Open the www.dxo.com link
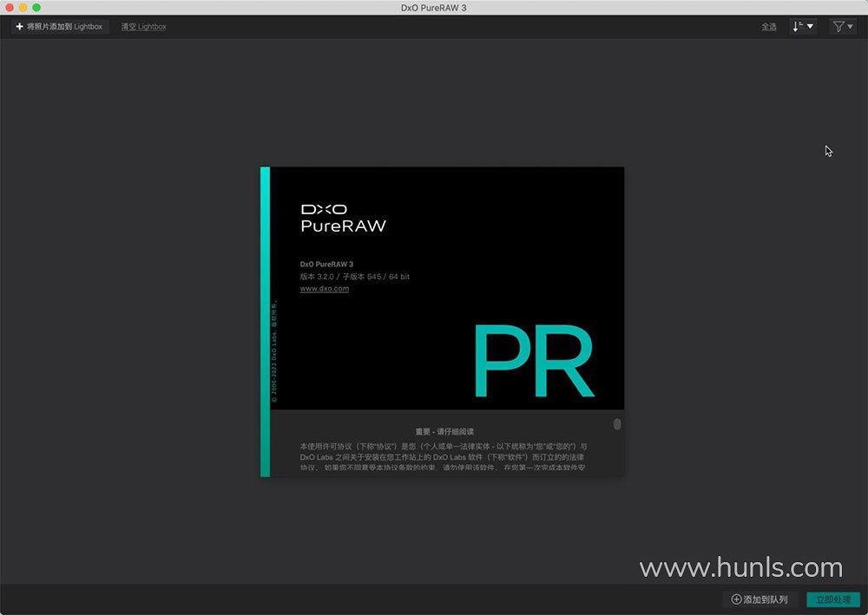The width and height of the screenshot is (868, 615). tap(325, 288)
